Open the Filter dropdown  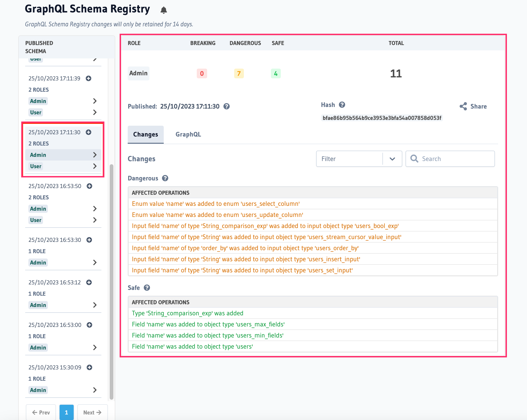click(392, 159)
